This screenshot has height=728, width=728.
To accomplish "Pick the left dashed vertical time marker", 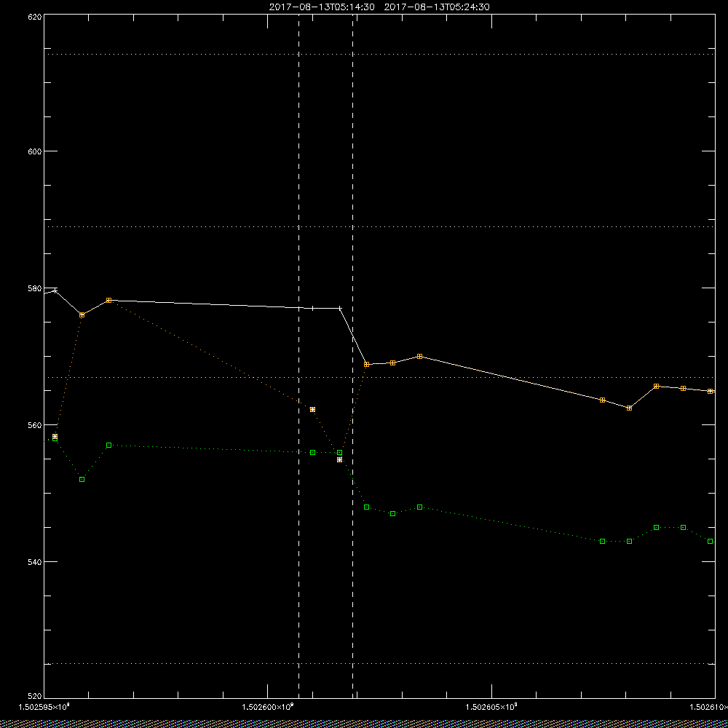I will [x=299, y=356].
